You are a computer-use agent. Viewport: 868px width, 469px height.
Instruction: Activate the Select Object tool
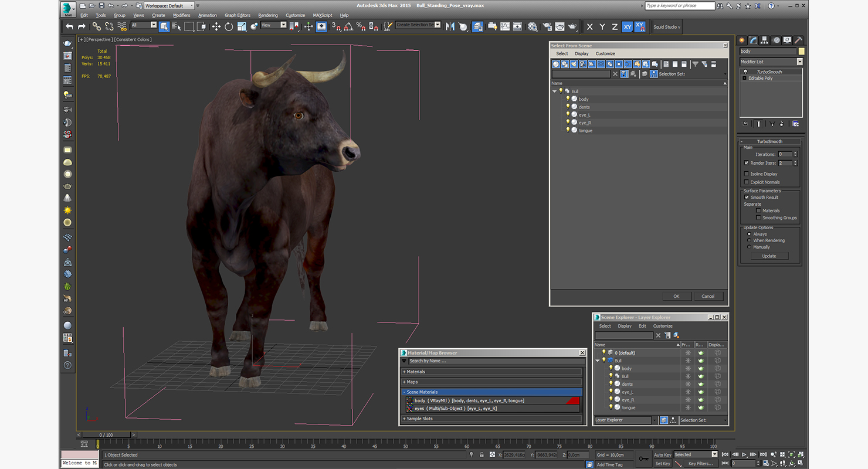(x=164, y=26)
